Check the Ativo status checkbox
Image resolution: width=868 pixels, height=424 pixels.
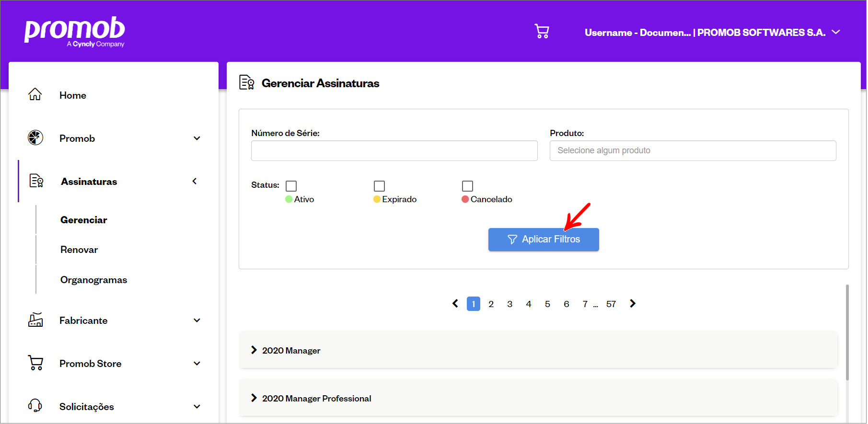[291, 186]
